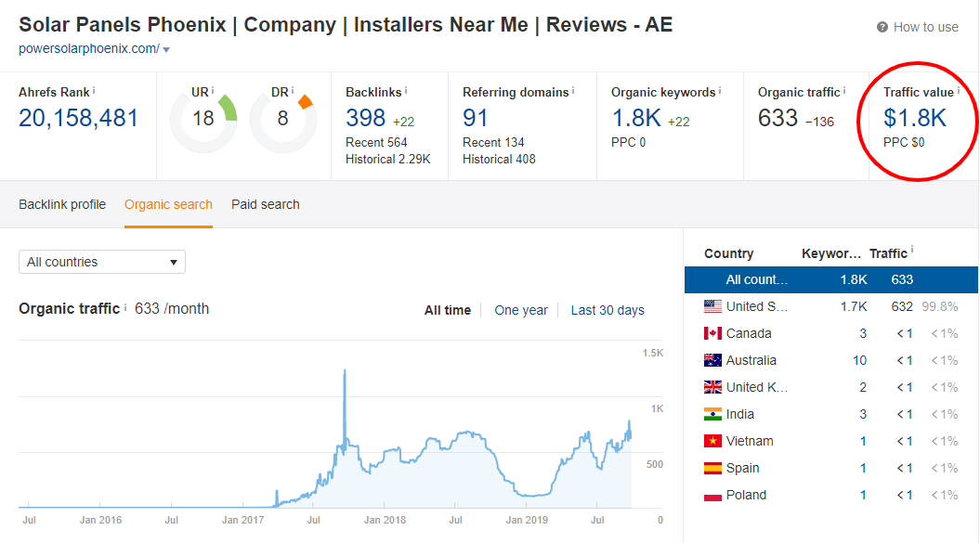Click the Traffic column info icon
Image resolution: width=980 pixels, height=543 pixels.
[912, 250]
